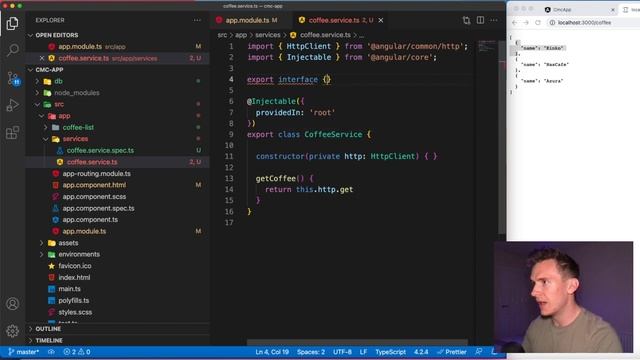The width and height of the screenshot is (640, 360).
Task: Open app.component.spec.ts file
Action: tap(98, 208)
